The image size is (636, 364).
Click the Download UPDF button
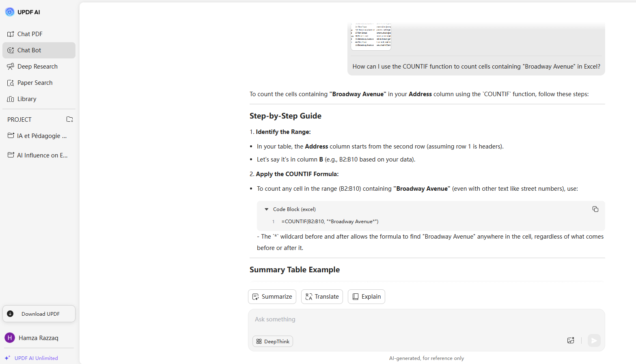click(39, 314)
